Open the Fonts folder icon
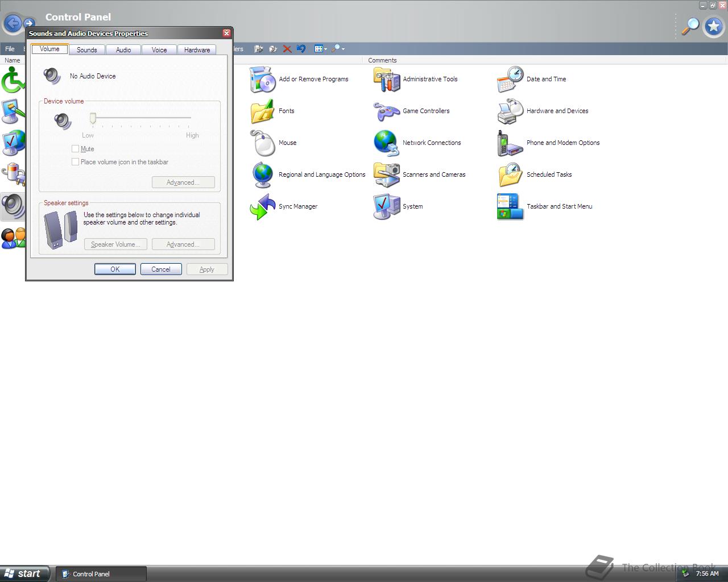Image resolution: width=728 pixels, height=582 pixels. point(263,111)
